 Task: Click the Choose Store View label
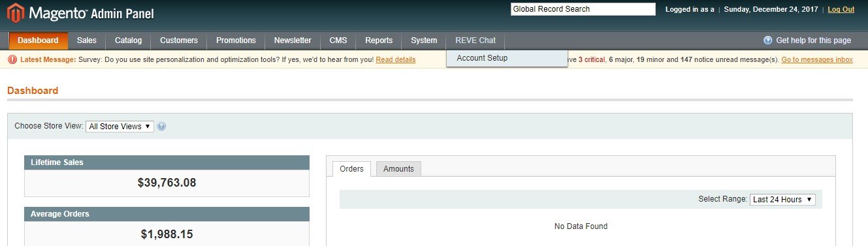pos(49,127)
